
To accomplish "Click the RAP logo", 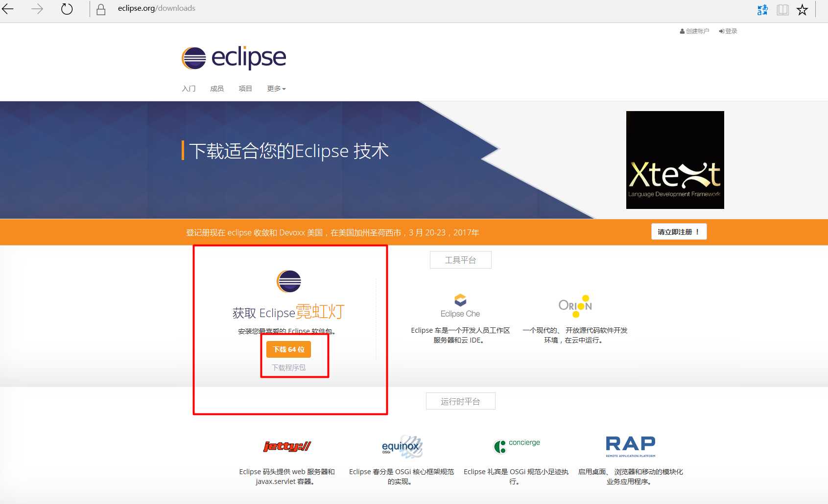I will click(630, 446).
